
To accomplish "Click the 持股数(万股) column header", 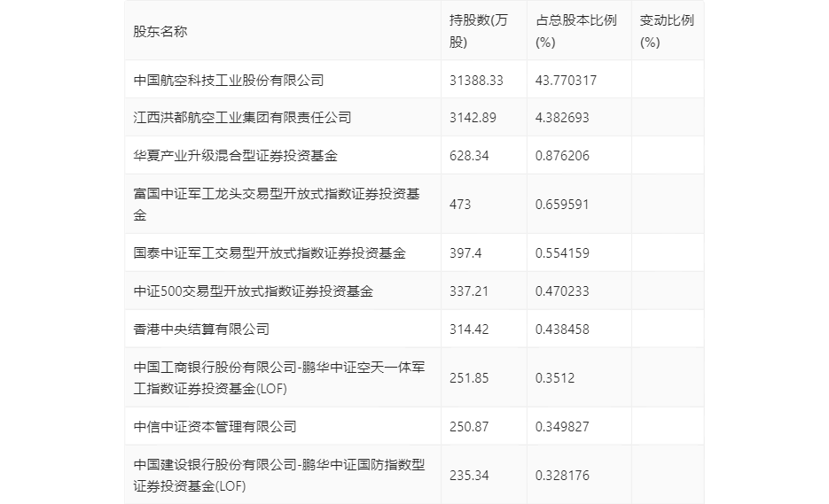I will (478, 31).
